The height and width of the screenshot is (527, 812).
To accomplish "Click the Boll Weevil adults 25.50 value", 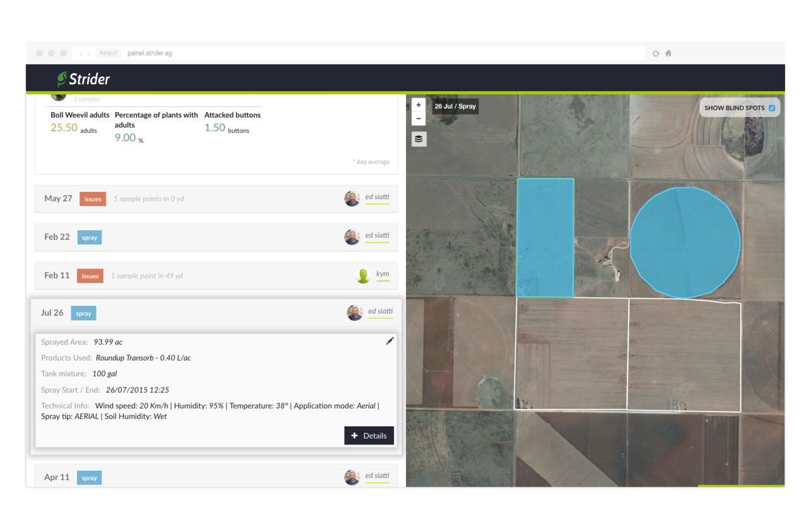I will coord(64,128).
